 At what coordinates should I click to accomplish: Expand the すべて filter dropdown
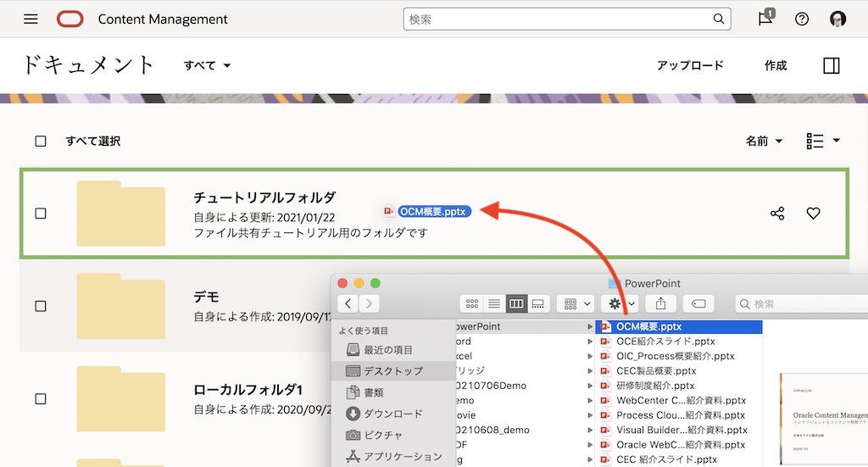coord(208,65)
